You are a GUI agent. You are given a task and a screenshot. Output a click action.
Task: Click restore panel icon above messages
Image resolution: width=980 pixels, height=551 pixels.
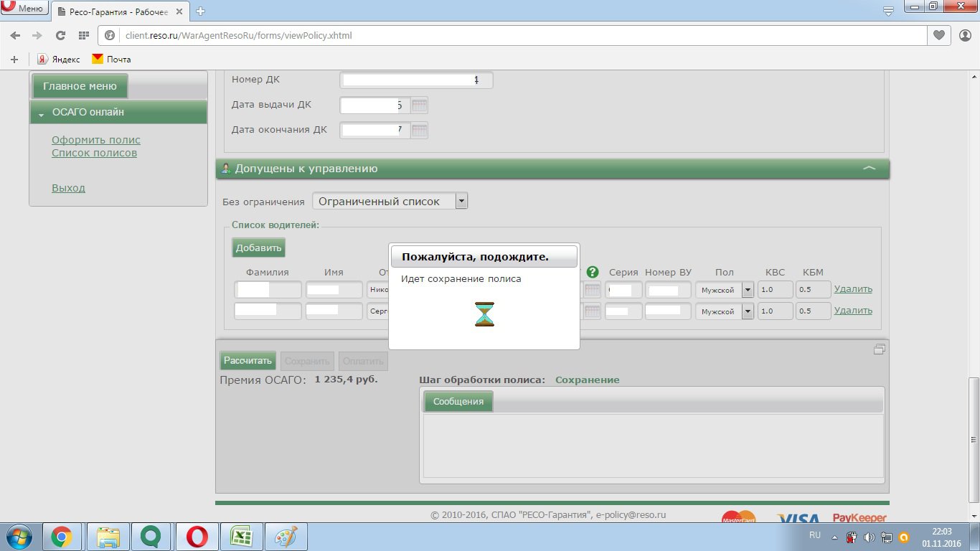pos(879,350)
